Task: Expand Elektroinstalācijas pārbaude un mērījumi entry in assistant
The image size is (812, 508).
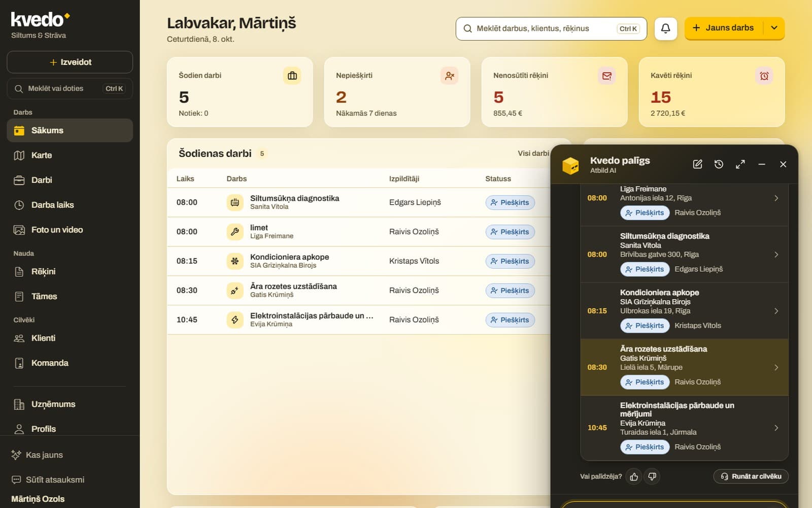Action: pos(776,428)
